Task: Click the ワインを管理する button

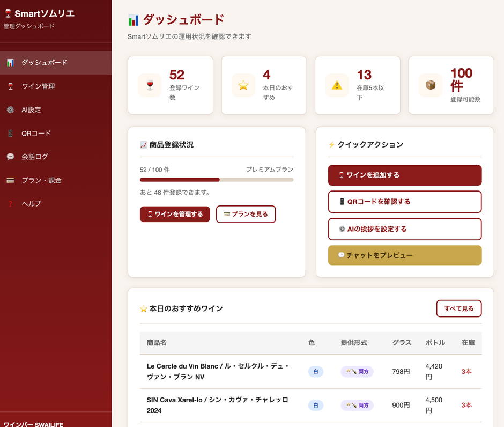Action: (x=175, y=214)
